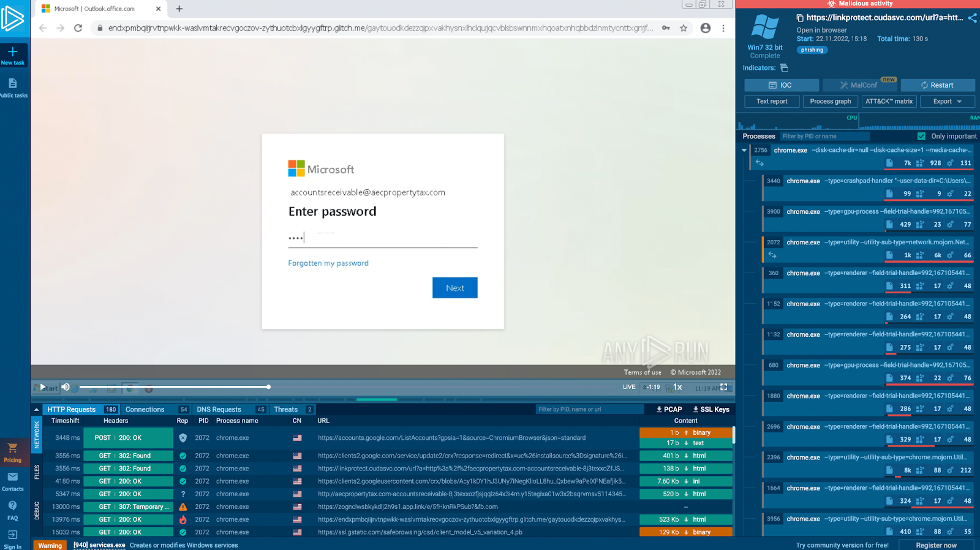Toggle the playback volume speaker icon
This screenshot has width=980, height=550.
point(66,387)
